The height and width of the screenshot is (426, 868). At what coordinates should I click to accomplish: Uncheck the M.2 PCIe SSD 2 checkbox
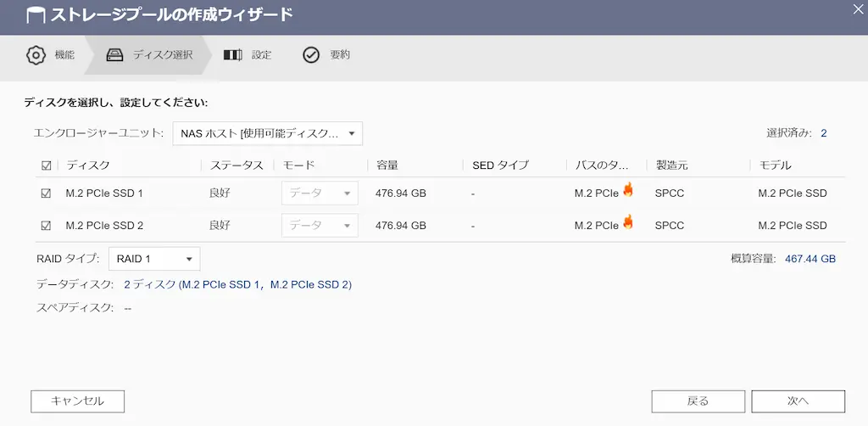[x=47, y=226]
